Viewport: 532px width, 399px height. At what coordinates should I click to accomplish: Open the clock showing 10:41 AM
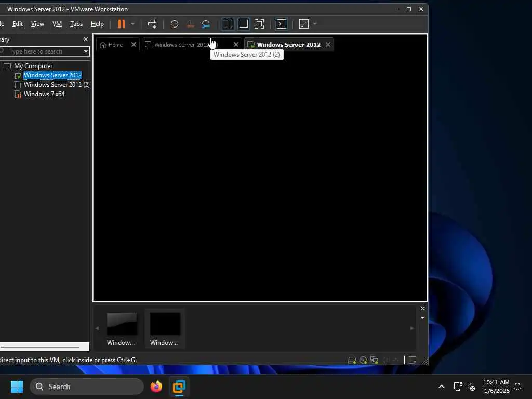point(496,387)
